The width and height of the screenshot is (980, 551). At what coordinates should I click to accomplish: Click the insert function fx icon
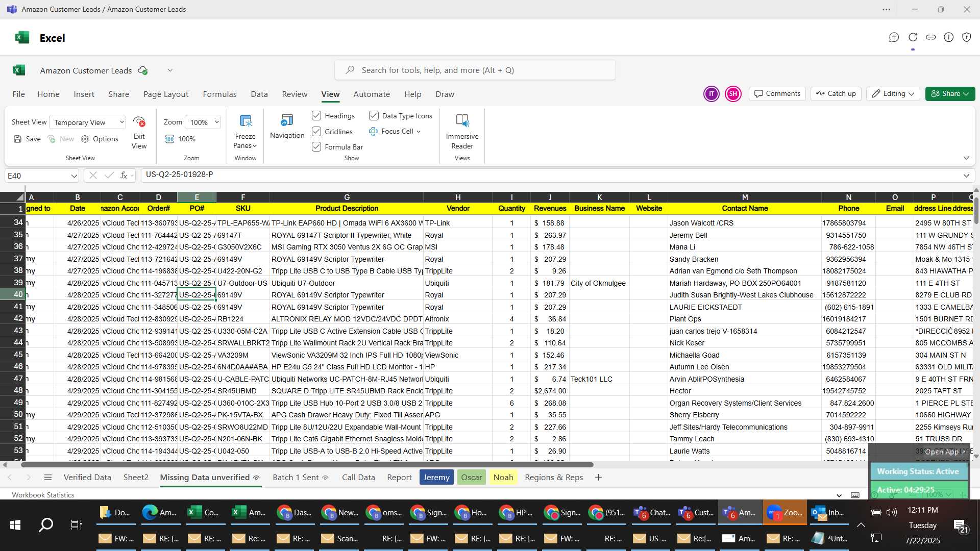point(124,176)
